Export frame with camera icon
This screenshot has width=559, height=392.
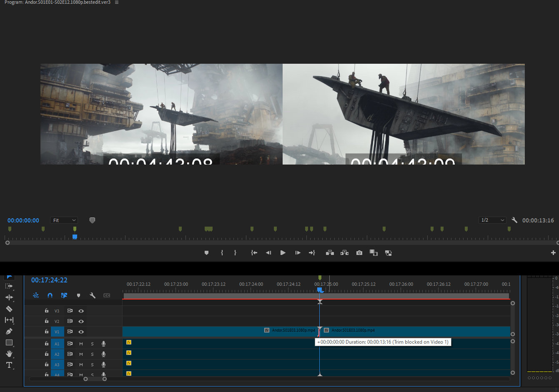pos(359,253)
